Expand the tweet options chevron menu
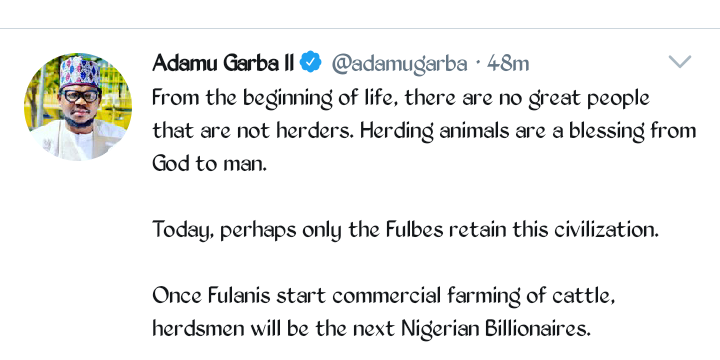 (680, 62)
